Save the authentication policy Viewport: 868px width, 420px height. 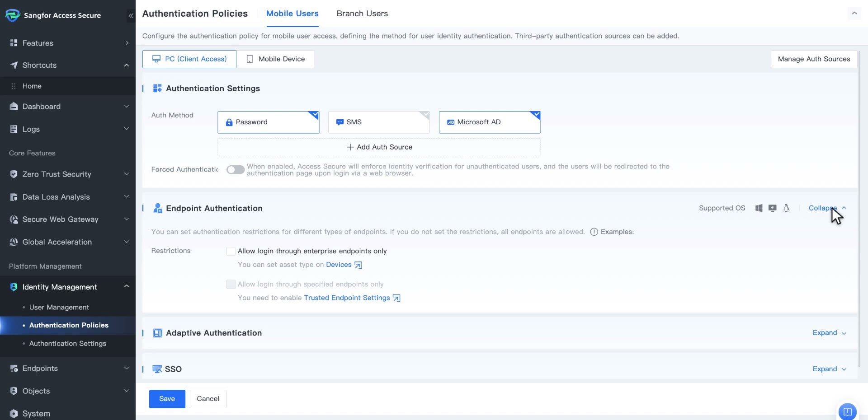(167, 399)
